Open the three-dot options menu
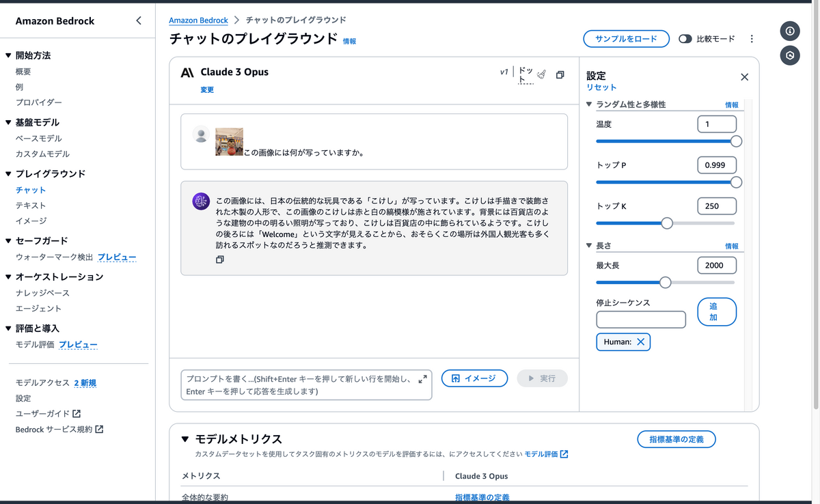The width and height of the screenshot is (820, 504). (x=752, y=39)
